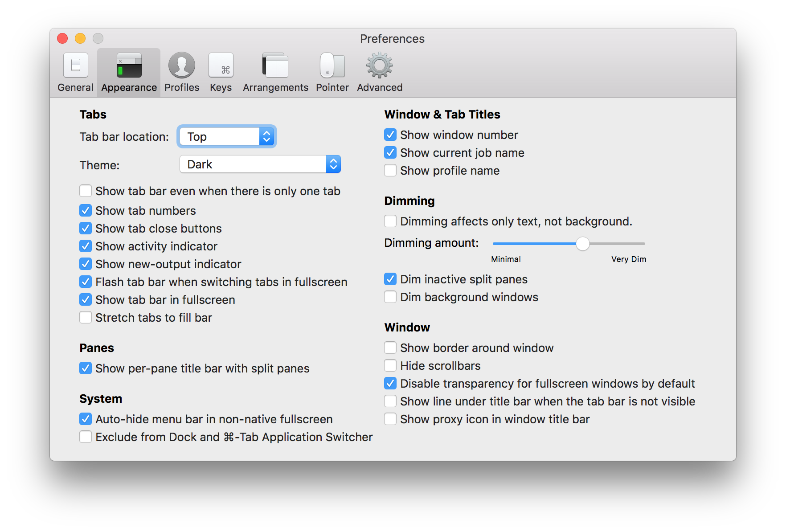The height and width of the screenshot is (532, 786).
Task: Enable Show profile name
Action: point(390,170)
